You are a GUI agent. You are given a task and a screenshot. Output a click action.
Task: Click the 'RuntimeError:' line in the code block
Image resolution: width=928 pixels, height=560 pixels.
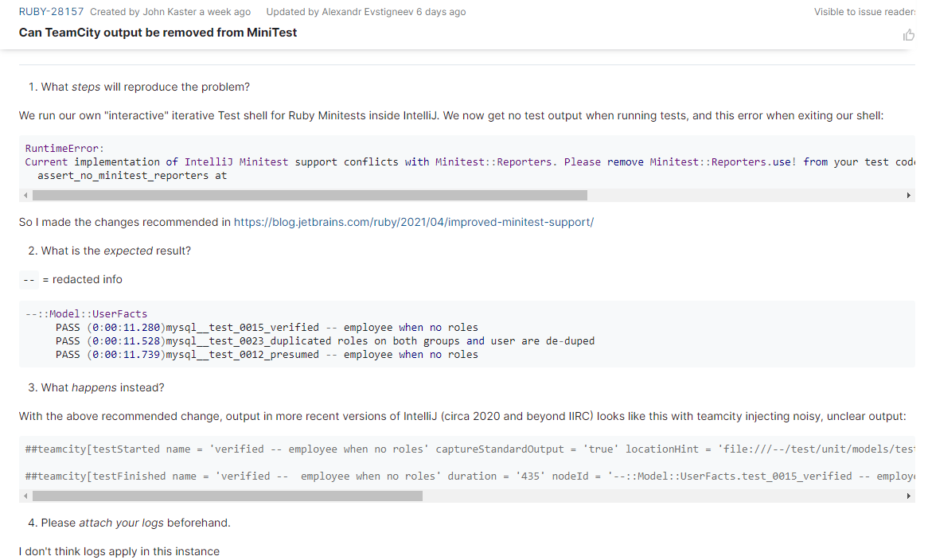64,149
